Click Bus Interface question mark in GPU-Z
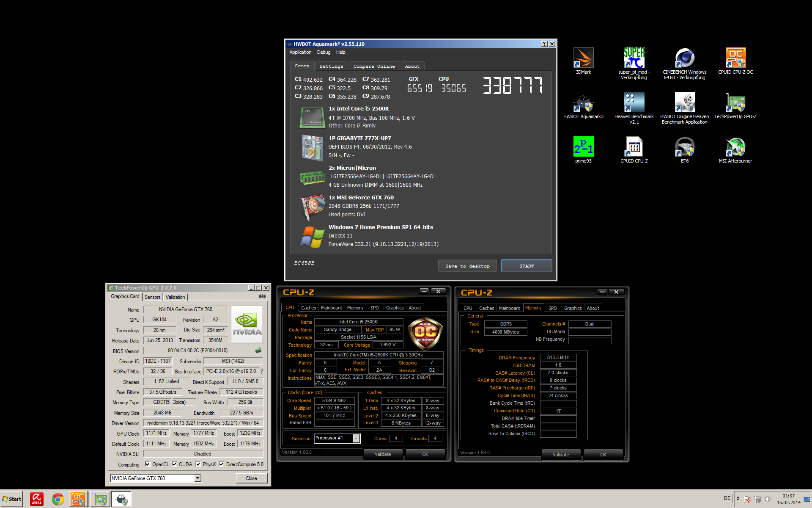The height and width of the screenshot is (508, 812). 262,371
